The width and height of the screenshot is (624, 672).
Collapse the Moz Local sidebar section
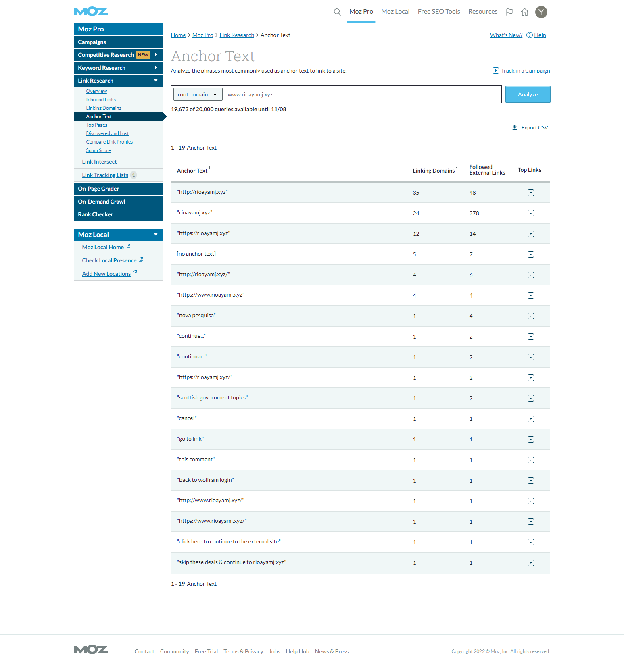click(156, 234)
